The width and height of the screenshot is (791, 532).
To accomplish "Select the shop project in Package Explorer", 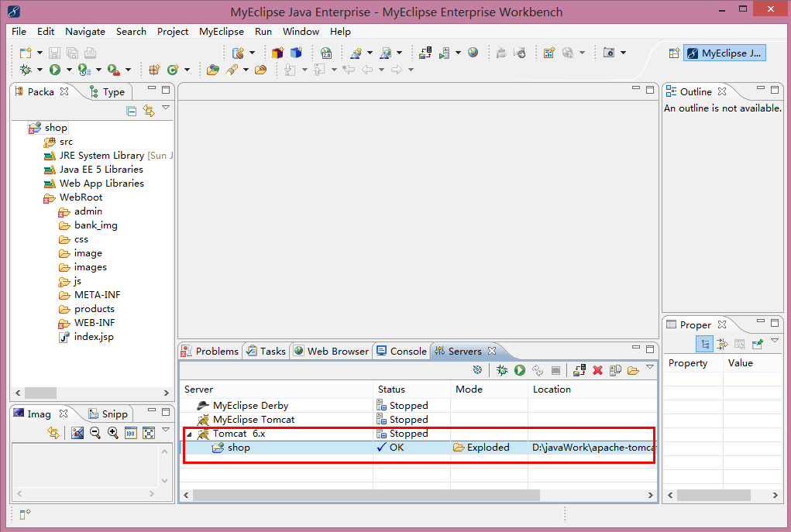I will [49, 128].
